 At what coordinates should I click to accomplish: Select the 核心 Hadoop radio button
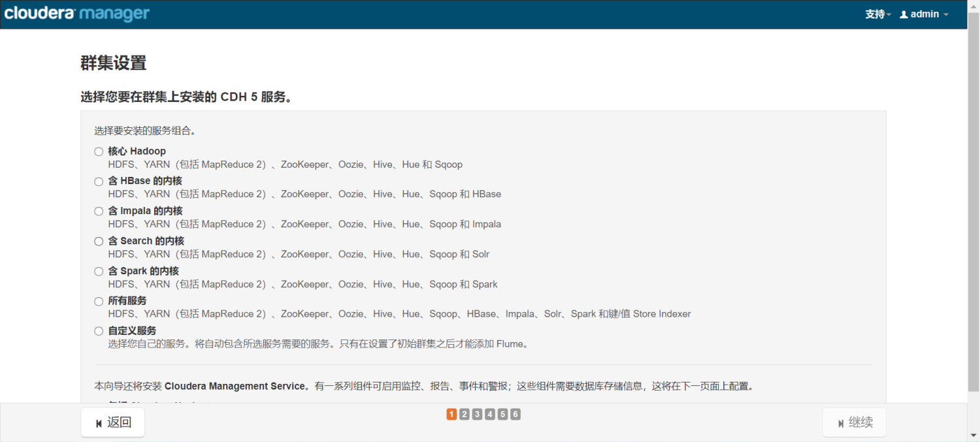pyautogui.click(x=99, y=151)
